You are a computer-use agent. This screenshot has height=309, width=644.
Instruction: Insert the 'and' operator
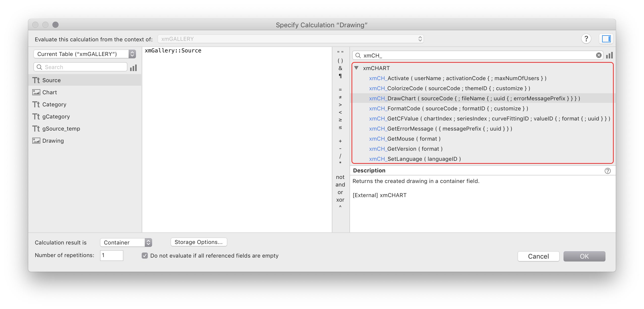(340, 184)
